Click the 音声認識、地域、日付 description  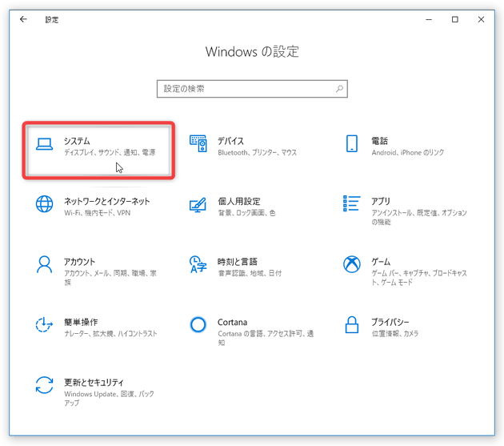(x=250, y=273)
